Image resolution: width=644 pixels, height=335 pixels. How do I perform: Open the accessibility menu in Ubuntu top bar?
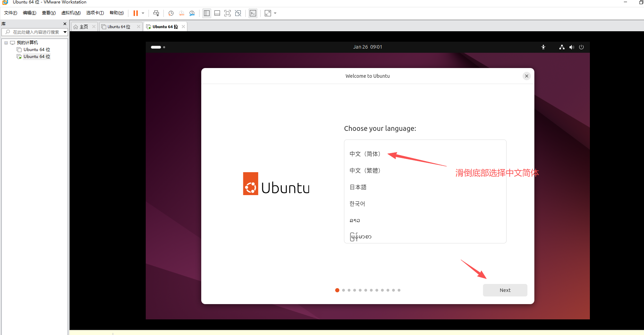543,47
